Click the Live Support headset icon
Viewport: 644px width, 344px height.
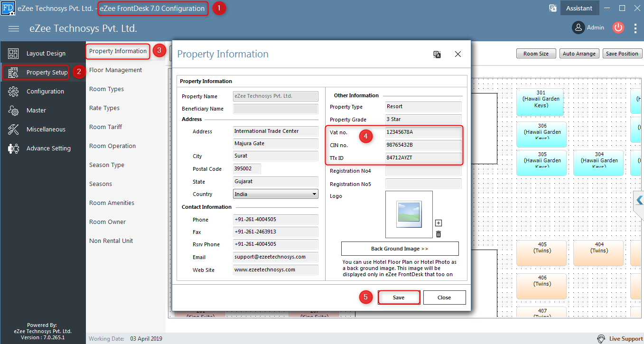click(x=601, y=339)
